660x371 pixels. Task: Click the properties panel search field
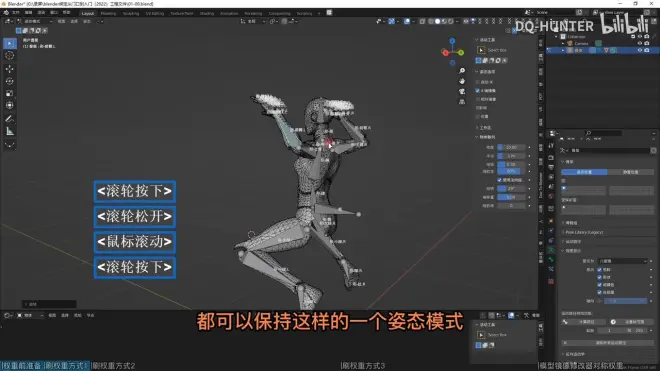(604, 133)
